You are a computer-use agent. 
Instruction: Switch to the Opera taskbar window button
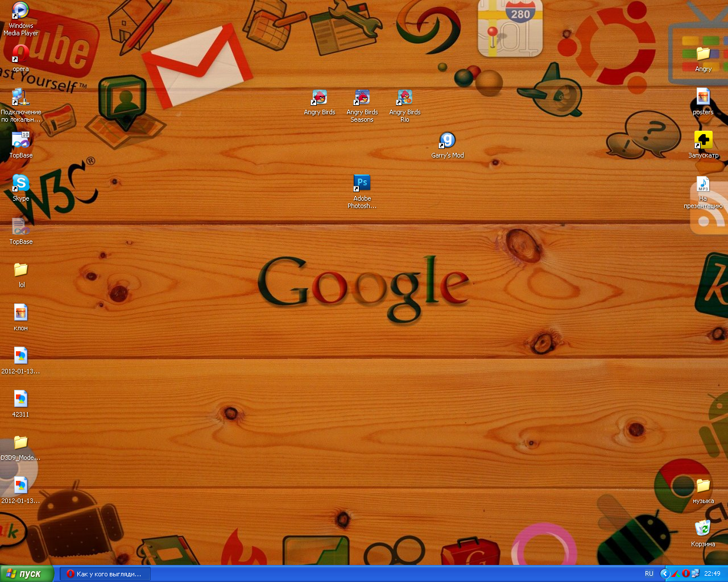[105, 574]
